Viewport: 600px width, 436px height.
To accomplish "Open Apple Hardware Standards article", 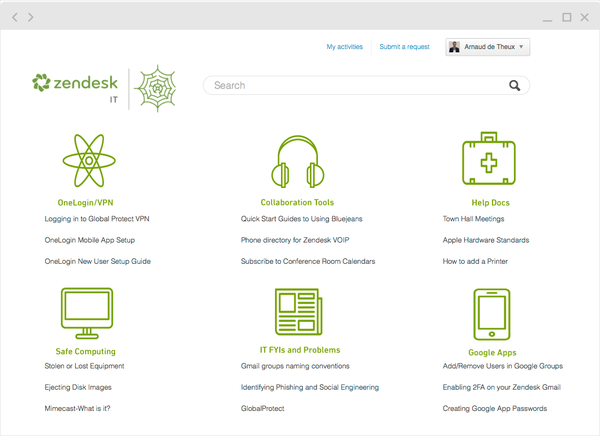I will pyautogui.click(x=486, y=240).
